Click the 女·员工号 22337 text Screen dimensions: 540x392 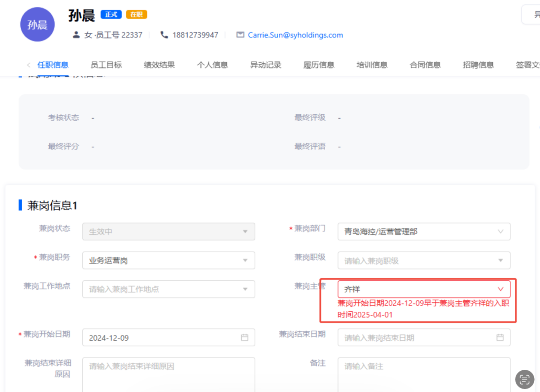click(113, 35)
